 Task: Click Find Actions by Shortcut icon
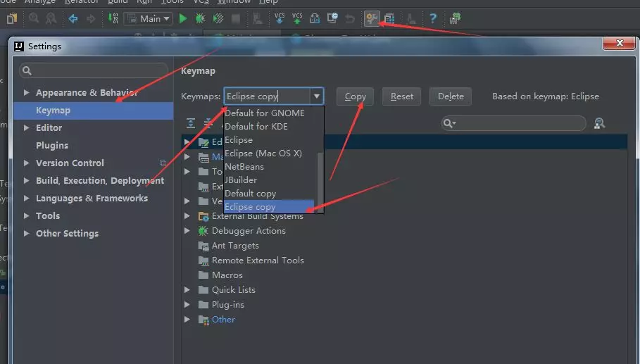click(599, 124)
